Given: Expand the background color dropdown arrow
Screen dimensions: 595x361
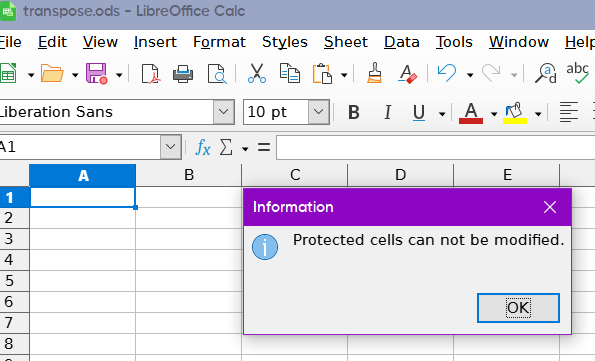Looking at the screenshot, I should [x=538, y=114].
